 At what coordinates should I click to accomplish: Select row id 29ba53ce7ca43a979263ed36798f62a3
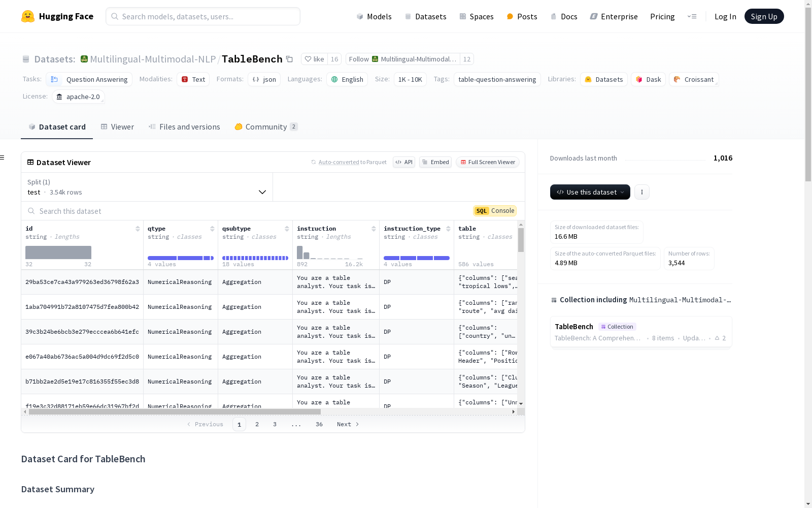(82, 282)
